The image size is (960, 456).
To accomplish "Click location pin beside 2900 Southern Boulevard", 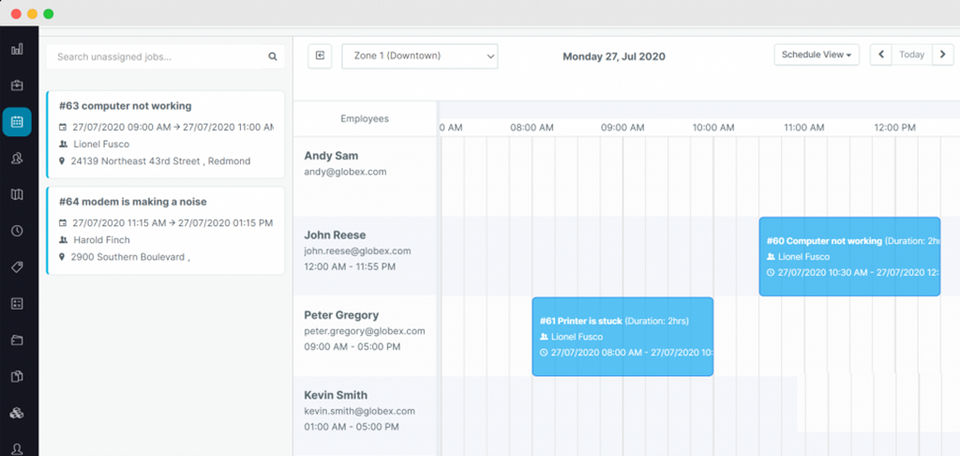I will (x=62, y=257).
